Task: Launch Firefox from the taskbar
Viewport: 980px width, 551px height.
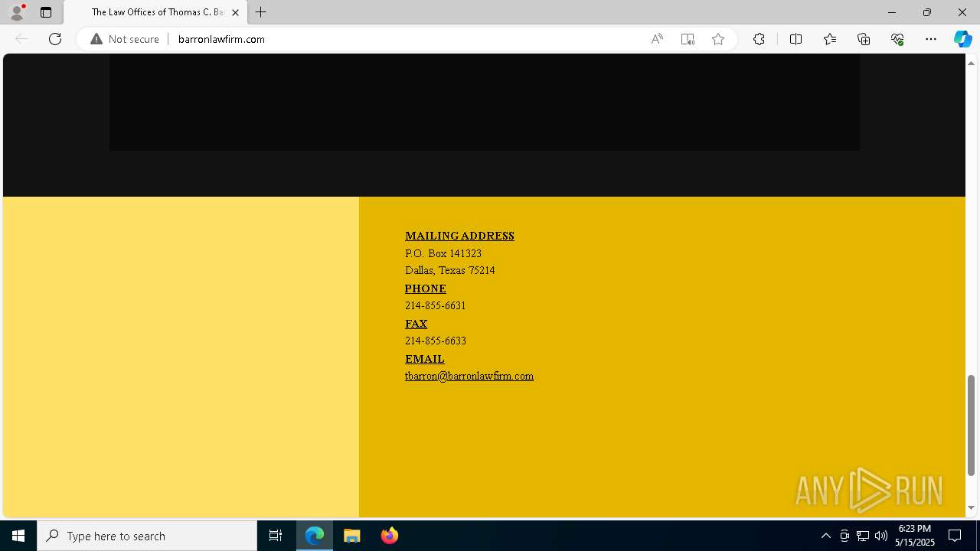Action: [389, 536]
